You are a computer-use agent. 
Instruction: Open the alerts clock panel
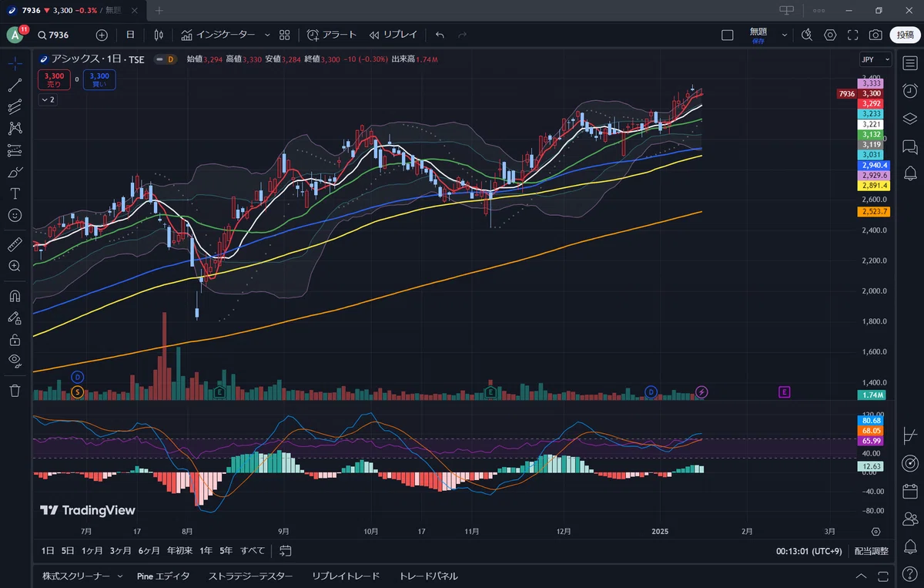tap(909, 90)
